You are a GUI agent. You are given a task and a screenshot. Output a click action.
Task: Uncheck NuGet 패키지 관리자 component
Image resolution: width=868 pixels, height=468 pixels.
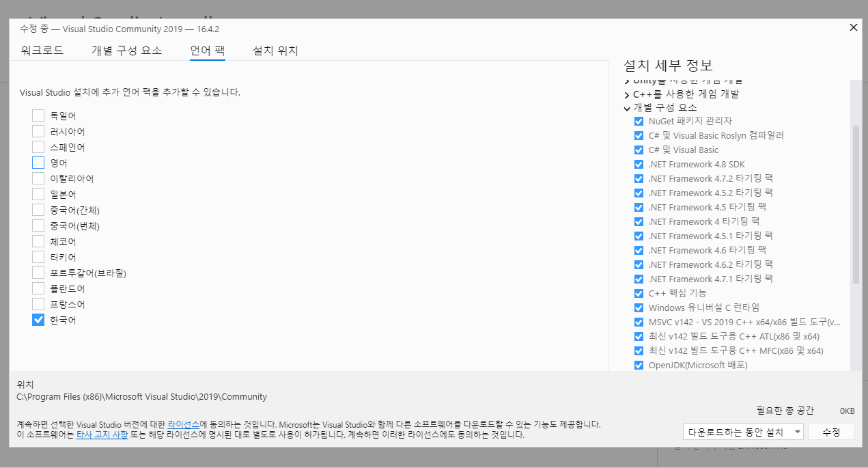[x=639, y=121]
